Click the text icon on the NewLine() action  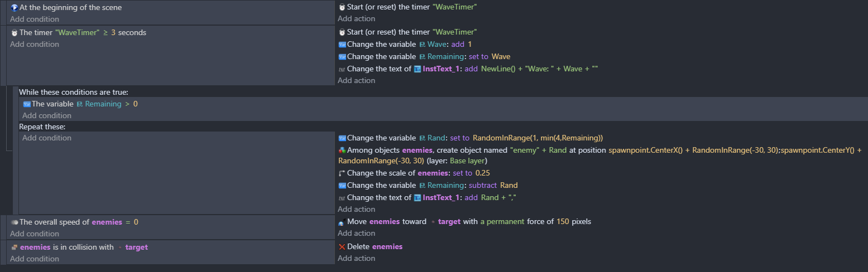pyautogui.click(x=342, y=69)
